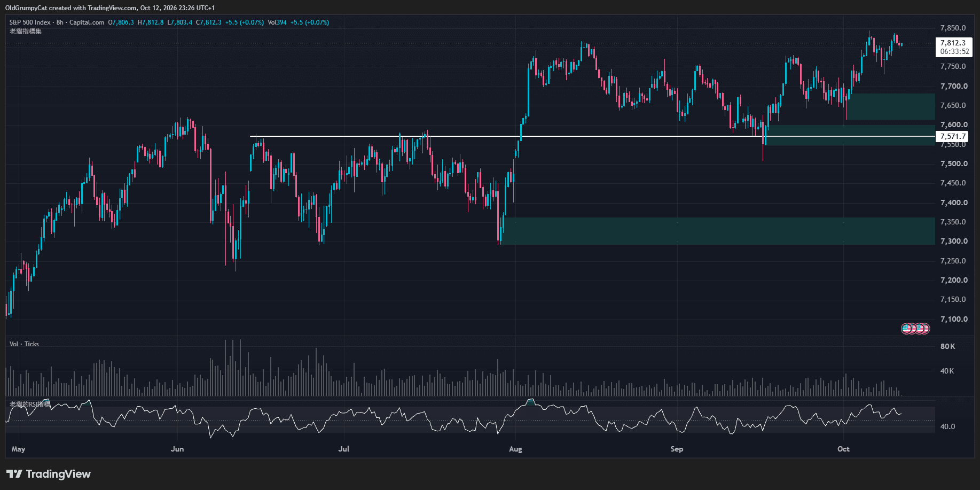
Task: Click the open value O7,806.3
Action: (x=121, y=22)
